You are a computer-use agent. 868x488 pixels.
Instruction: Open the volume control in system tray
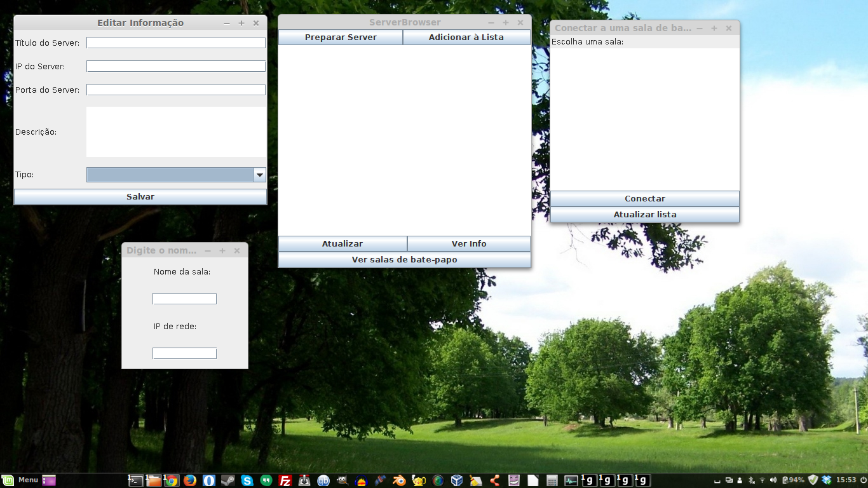tap(773, 480)
